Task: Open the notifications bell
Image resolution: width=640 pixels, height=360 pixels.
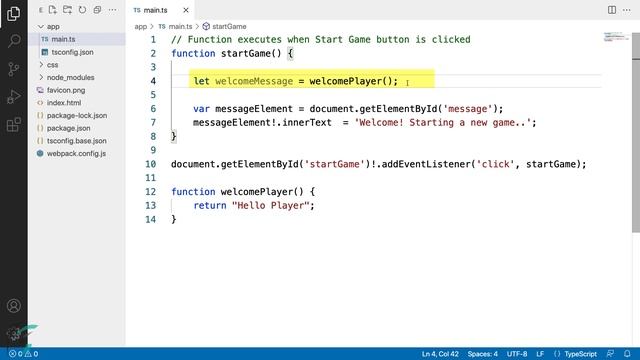Action: [x=627, y=354]
